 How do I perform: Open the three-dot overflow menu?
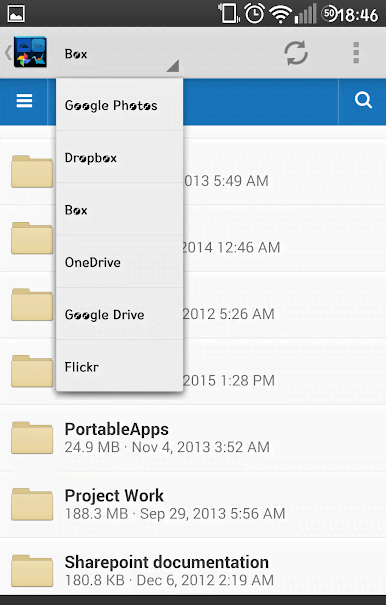pyautogui.click(x=356, y=53)
